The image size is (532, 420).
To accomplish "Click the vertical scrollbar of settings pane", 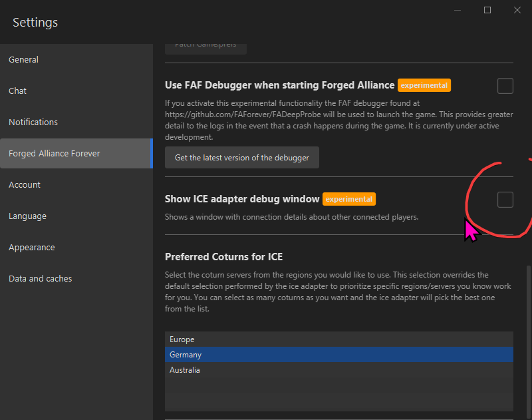I will coord(528,342).
